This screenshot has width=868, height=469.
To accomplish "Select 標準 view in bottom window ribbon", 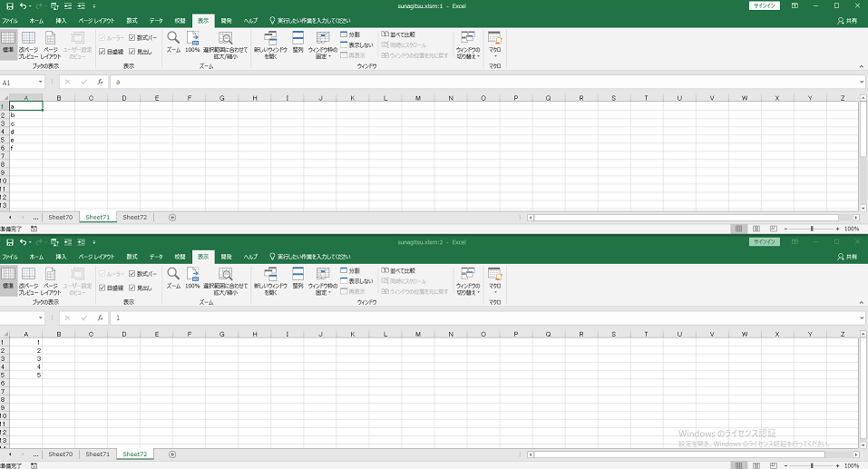I will 8,279.
